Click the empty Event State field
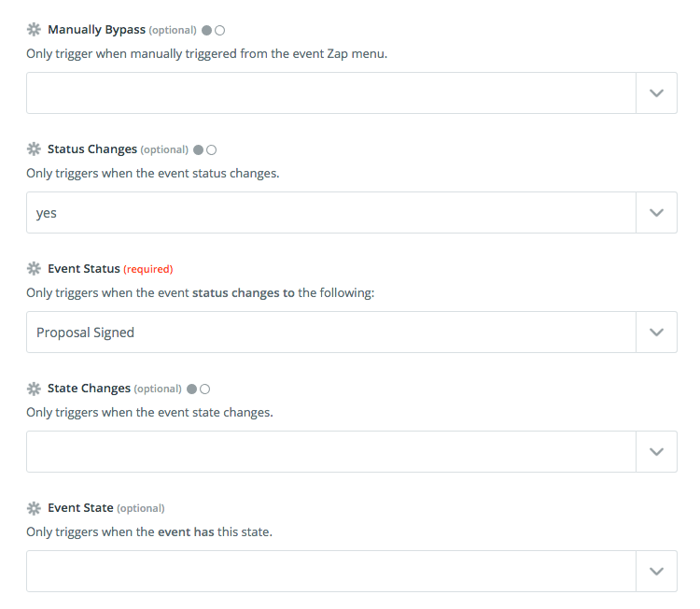The image size is (700, 609). point(331,571)
